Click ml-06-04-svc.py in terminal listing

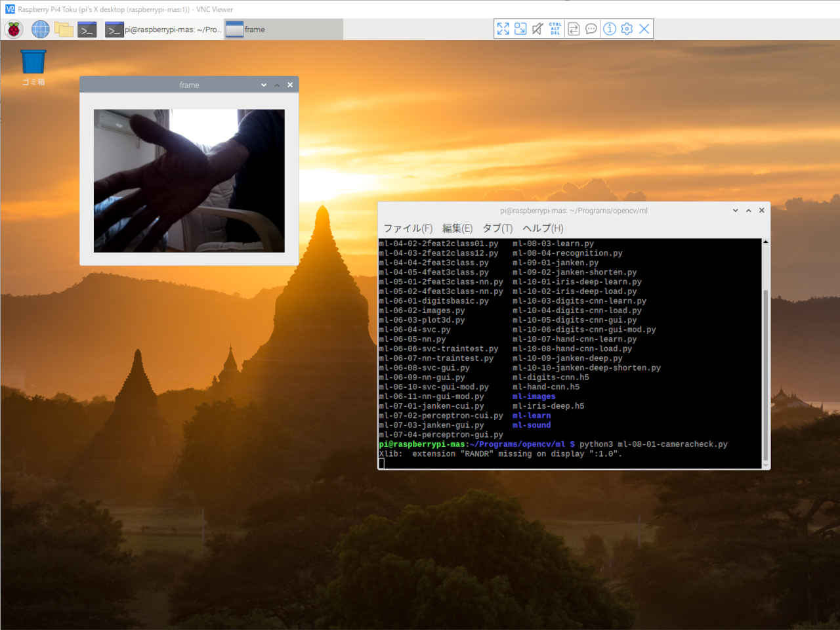415,329
